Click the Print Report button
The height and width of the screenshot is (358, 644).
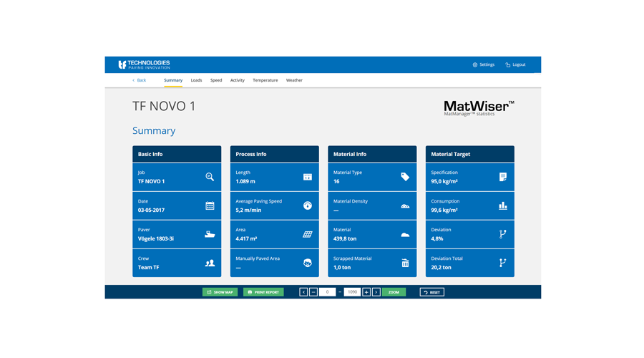pyautogui.click(x=263, y=292)
